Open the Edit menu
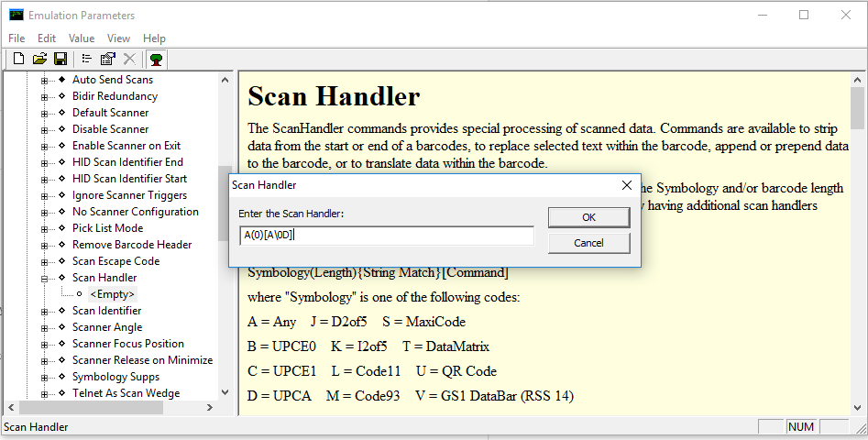868x440 pixels. [x=47, y=38]
